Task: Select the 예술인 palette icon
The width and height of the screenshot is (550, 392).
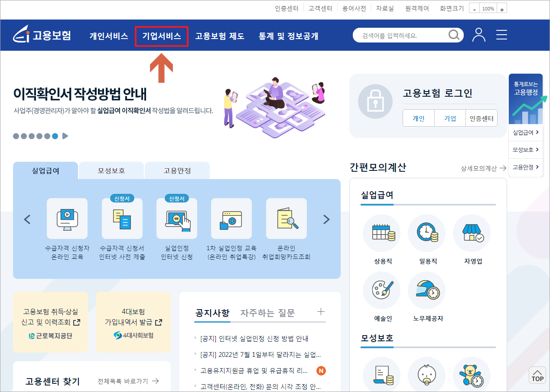Action: click(x=381, y=290)
